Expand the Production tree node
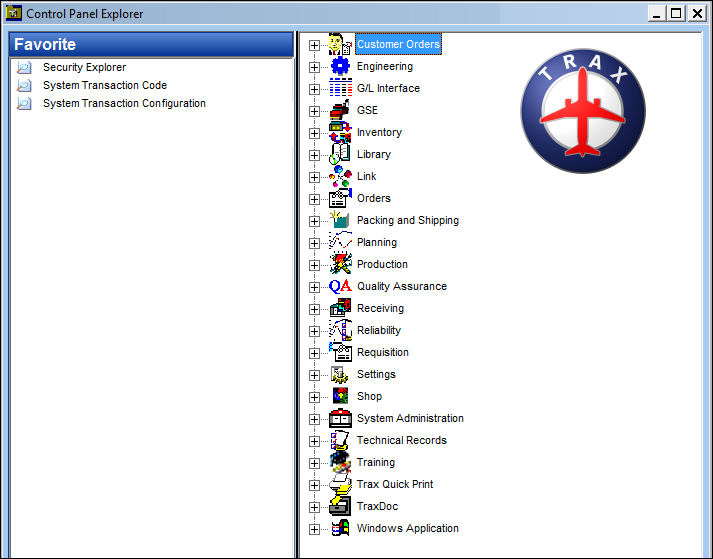713x559 pixels. tap(314, 265)
